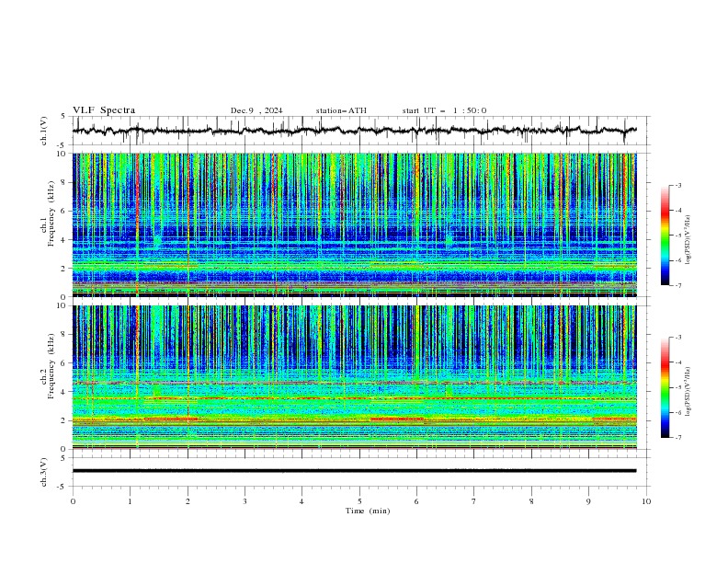Click the "3" tick label on Time axis

pyautogui.click(x=245, y=501)
